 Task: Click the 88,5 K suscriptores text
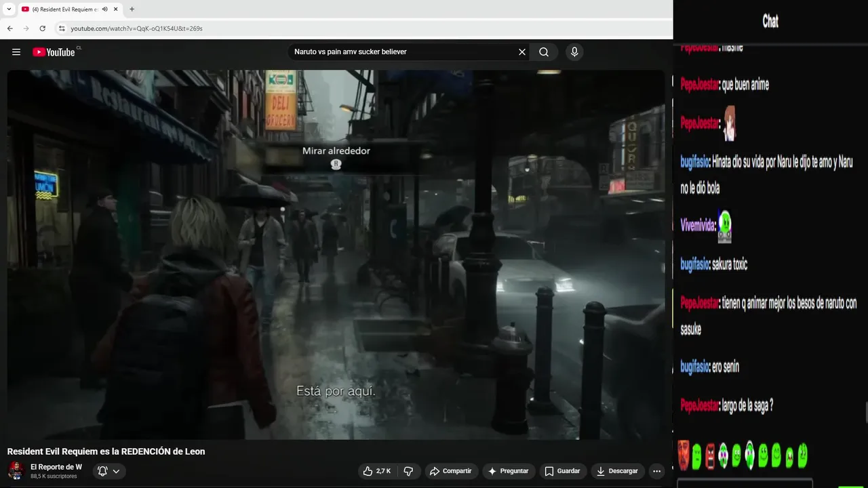(x=54, y=476)
